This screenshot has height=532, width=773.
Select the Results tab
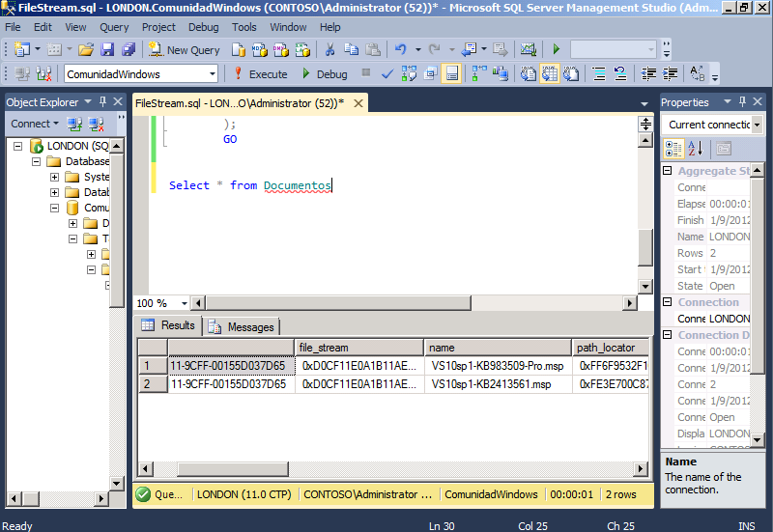click(168, 325)
